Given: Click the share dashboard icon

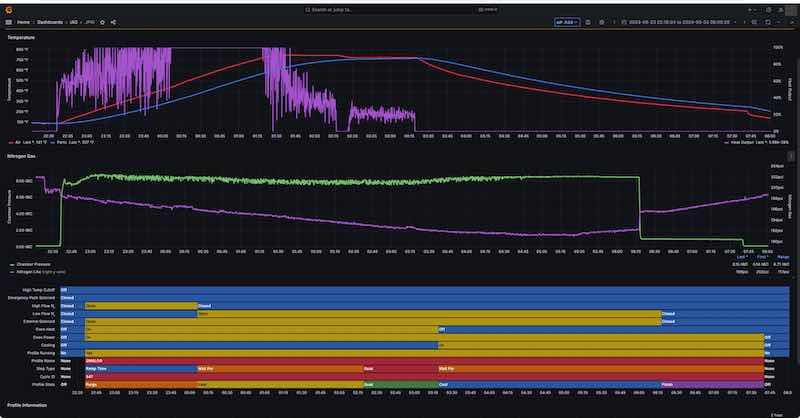Looking at the screenshot, I should (113, 22).
